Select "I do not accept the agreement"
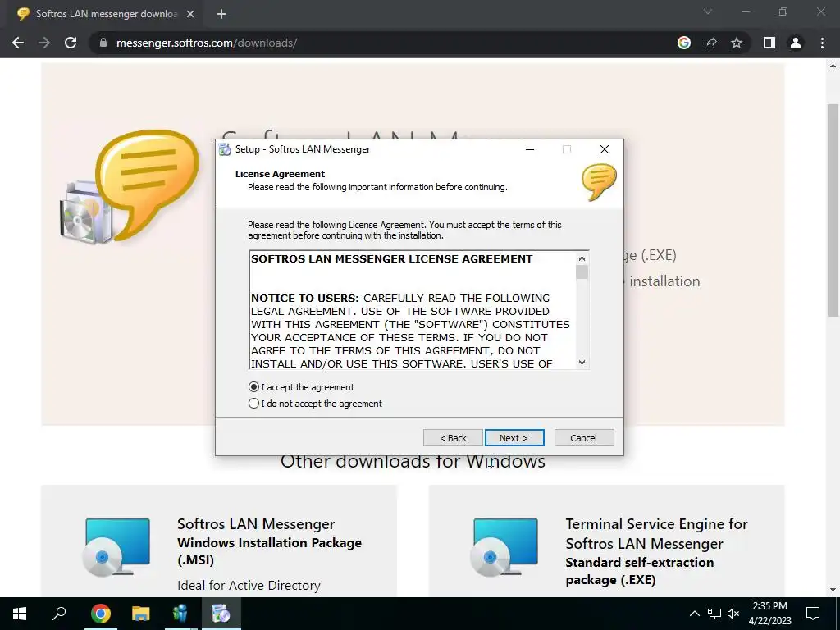Screen dimensions: 840x630 pos(316,404)
